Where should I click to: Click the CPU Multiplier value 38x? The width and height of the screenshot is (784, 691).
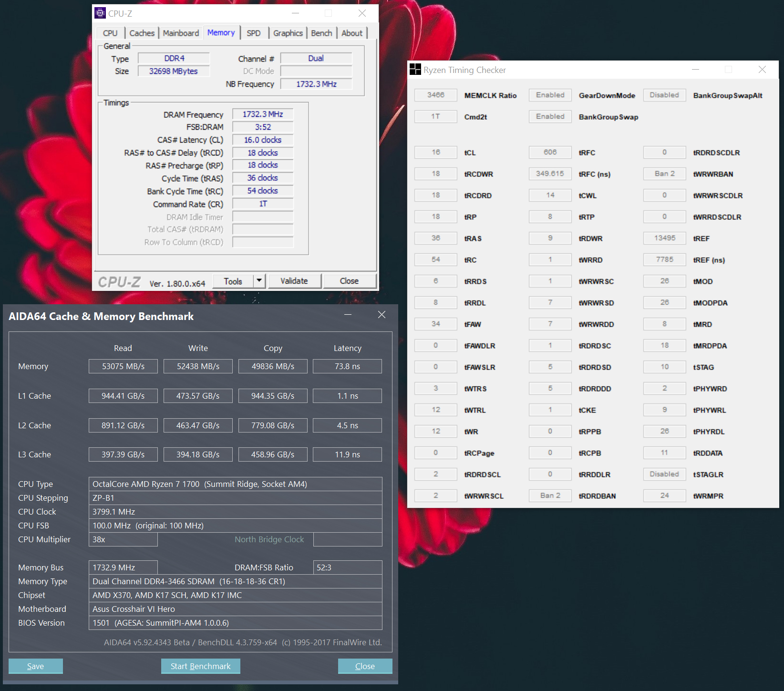click(123, 539)
